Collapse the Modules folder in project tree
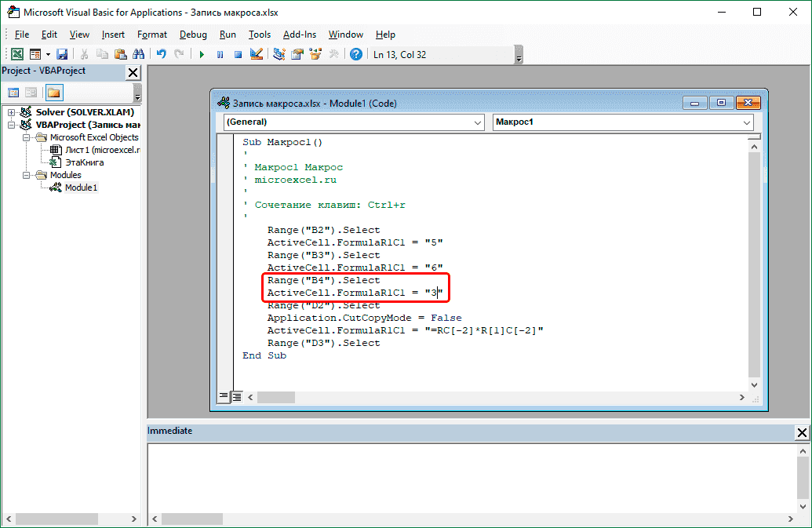The width and height of the screenshot is (812, 528). [x=26, y=175]
